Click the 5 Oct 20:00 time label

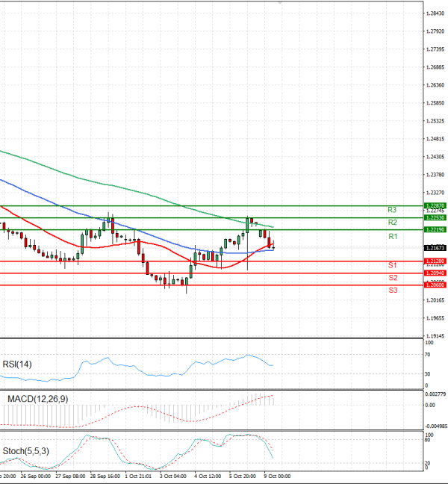click(x=243, y=477)
